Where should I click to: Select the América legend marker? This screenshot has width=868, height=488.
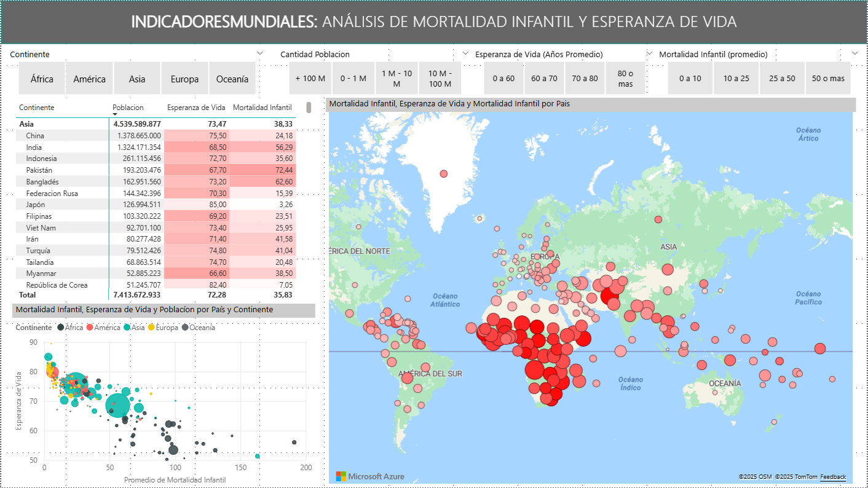(89, 328)
